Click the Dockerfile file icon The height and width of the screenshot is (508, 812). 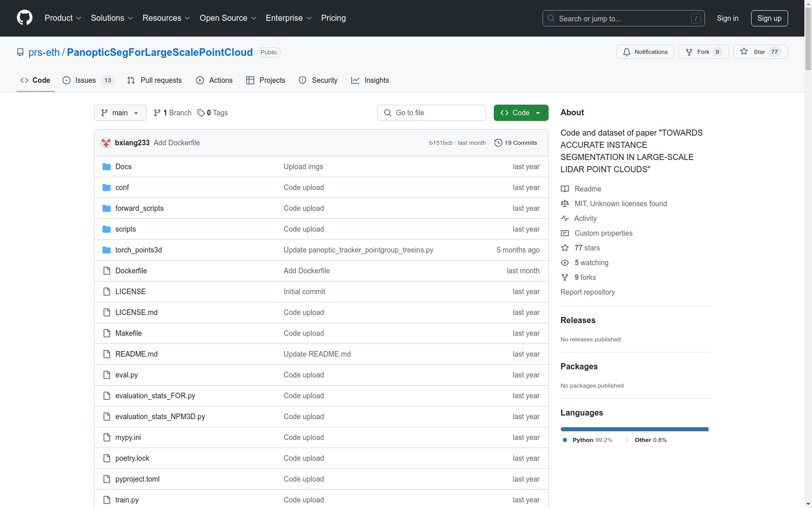tap(107, 271)
